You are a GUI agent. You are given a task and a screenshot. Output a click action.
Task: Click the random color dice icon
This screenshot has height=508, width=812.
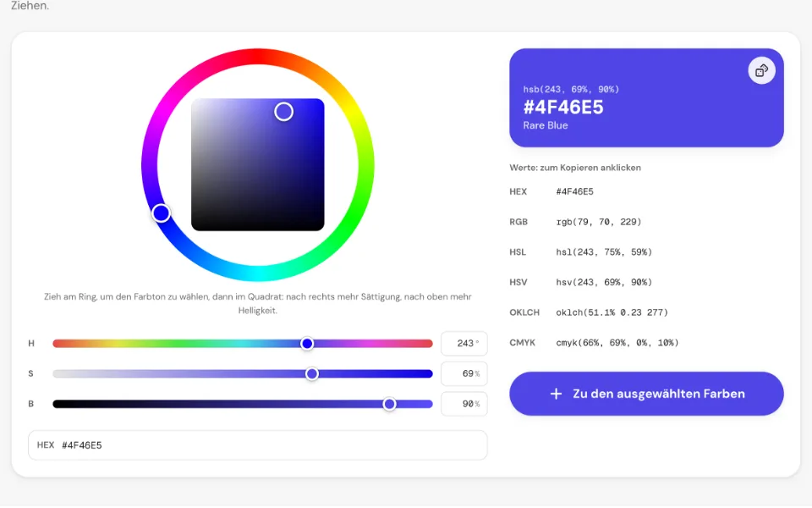761,70
